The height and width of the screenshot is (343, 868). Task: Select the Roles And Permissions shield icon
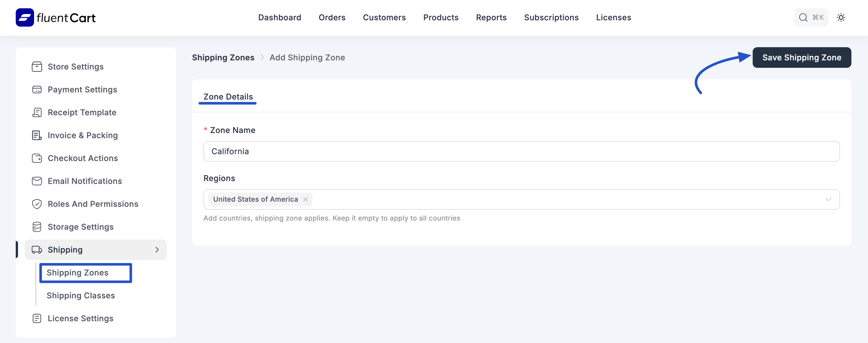(x=37, y=204)
